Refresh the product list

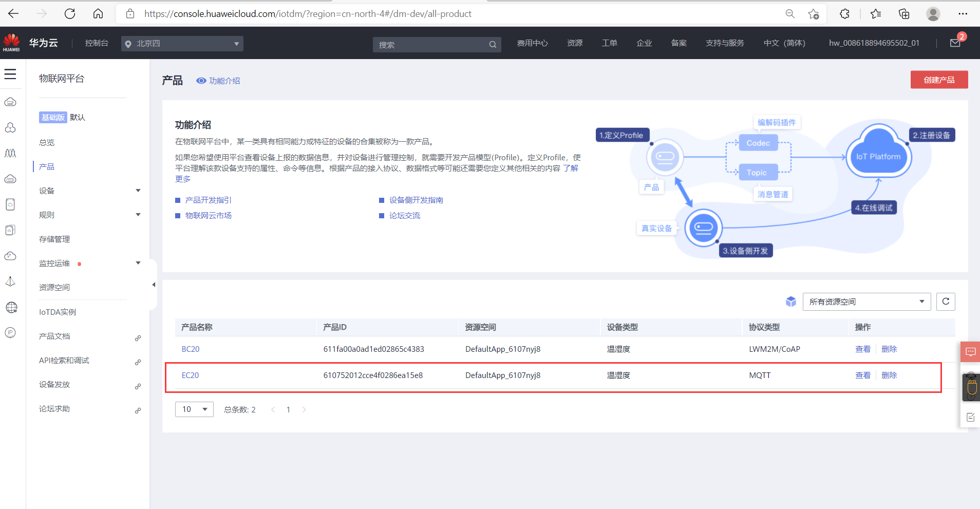coord(946,301)
